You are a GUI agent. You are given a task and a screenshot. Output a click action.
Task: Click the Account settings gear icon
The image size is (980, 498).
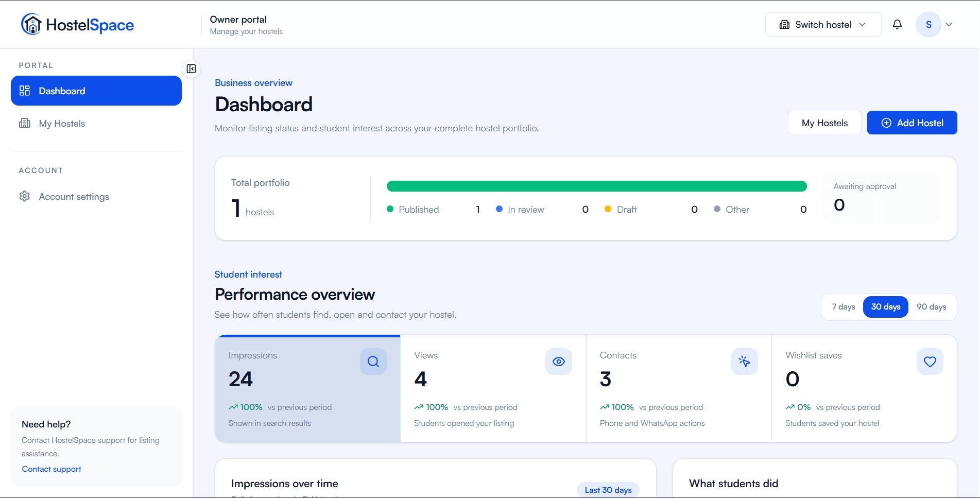click(x=25, y=196)
